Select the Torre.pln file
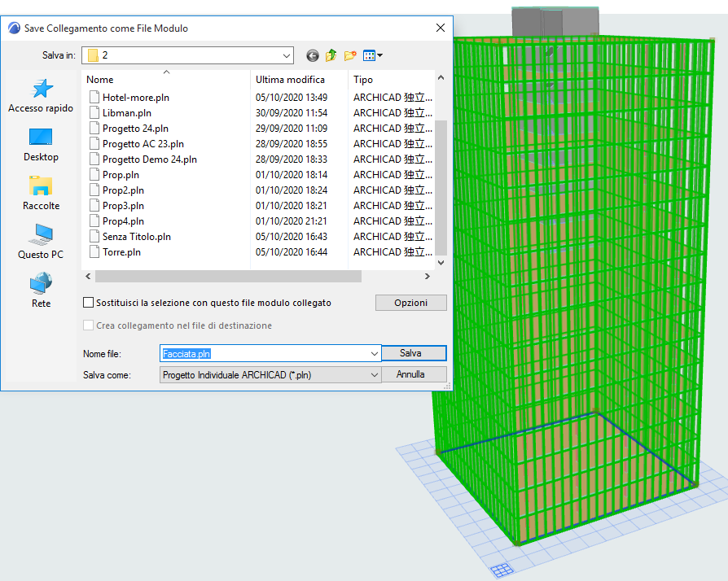728x581 pixels. pyautogui.click(x=121, y=252)
